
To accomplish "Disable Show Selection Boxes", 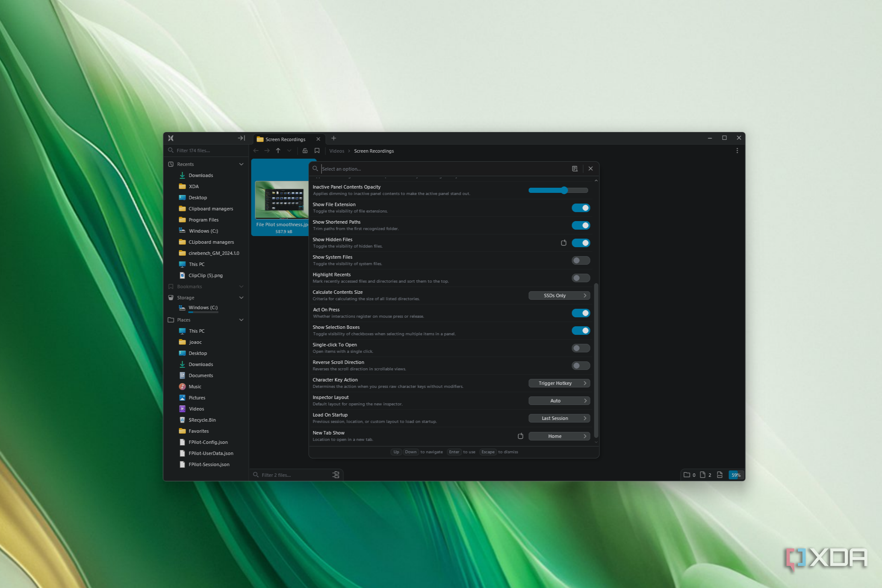I will pyautogui.click(x=581, y=331).
